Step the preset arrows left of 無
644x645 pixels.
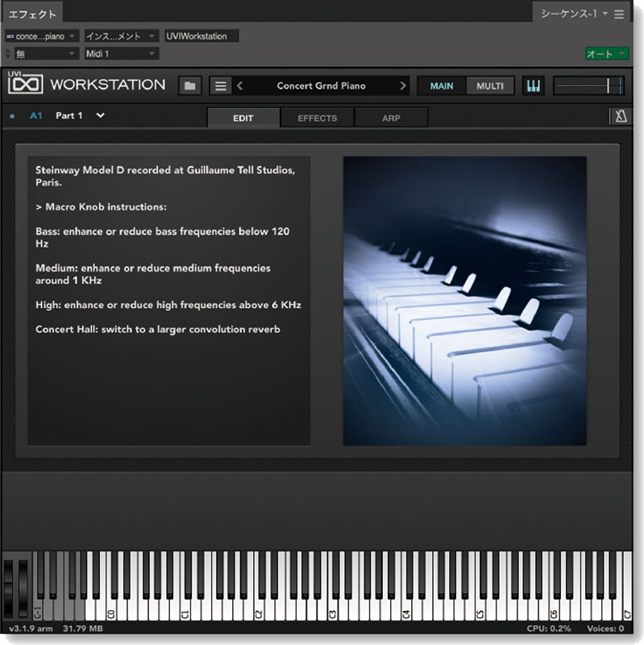point(8,53)
